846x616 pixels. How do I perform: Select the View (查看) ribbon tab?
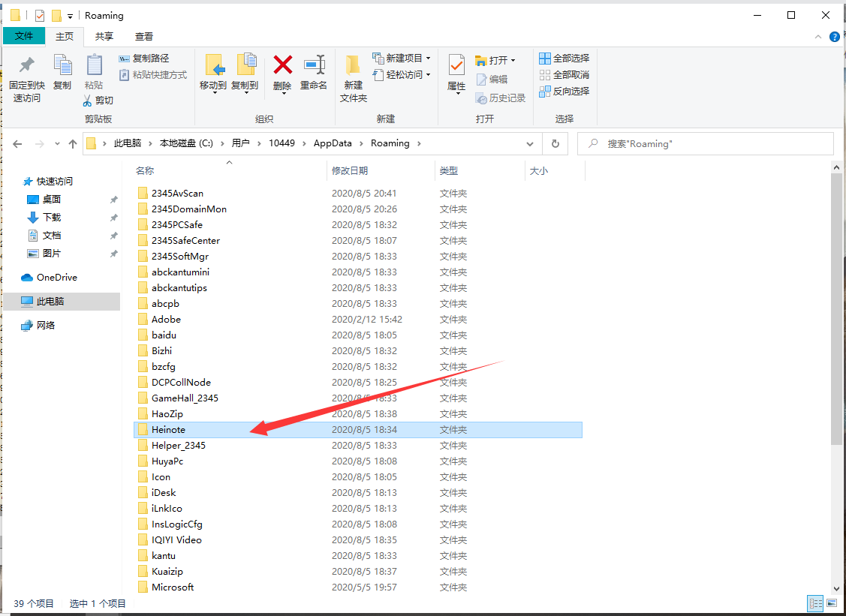[x=144, y=36]
